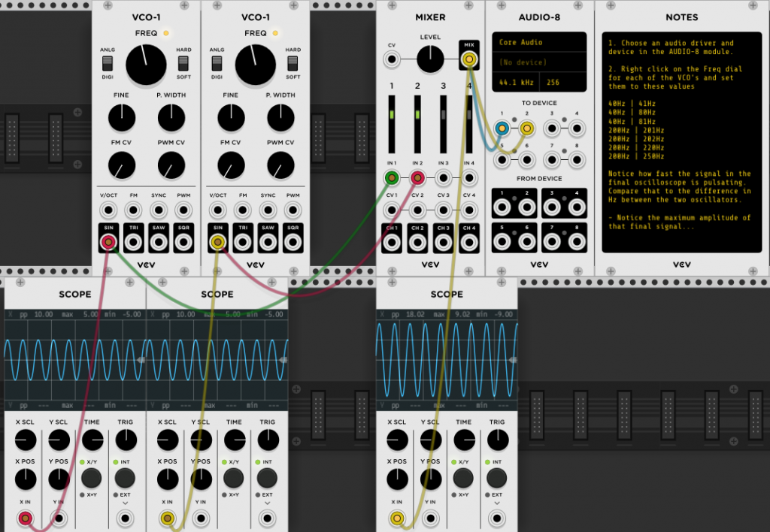Click the X IN jack on the rightmost SCOPE

pos(397,518)
